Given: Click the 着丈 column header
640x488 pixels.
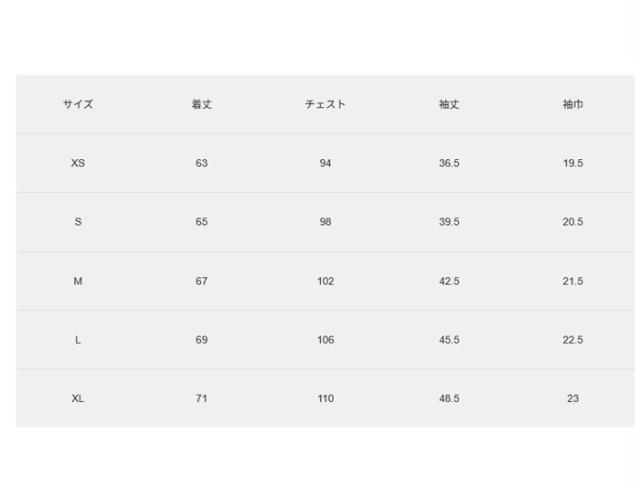Looking at the screenshot, I should click(202, 105).
